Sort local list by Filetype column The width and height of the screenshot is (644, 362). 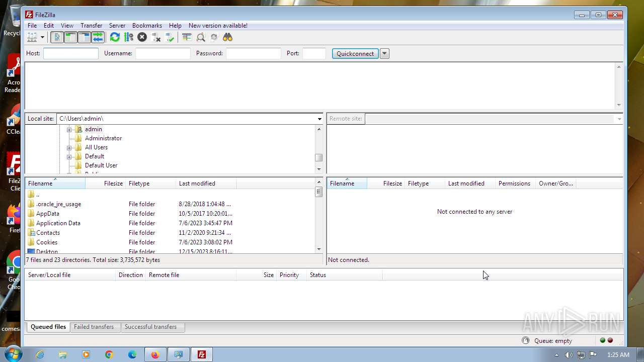(x=151, y=184)
